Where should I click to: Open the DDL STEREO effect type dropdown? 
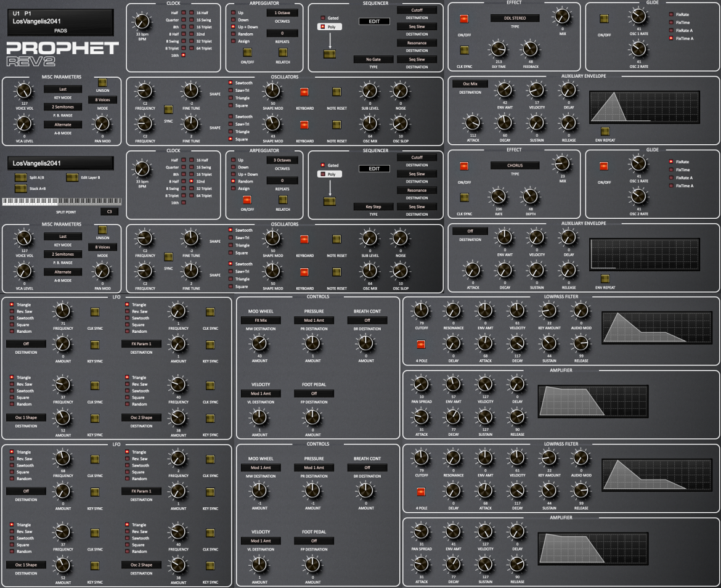point(515,18)
